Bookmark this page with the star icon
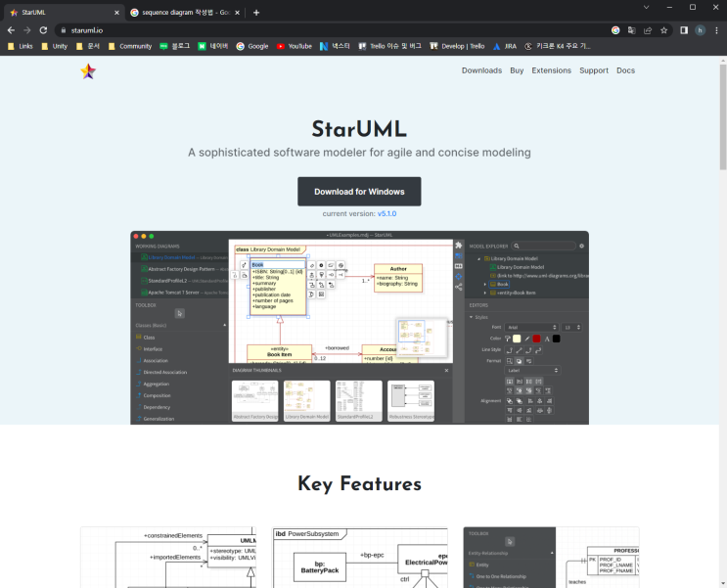Screen dimensions: 727x588 pyautogui.click(x=664, y=30)
